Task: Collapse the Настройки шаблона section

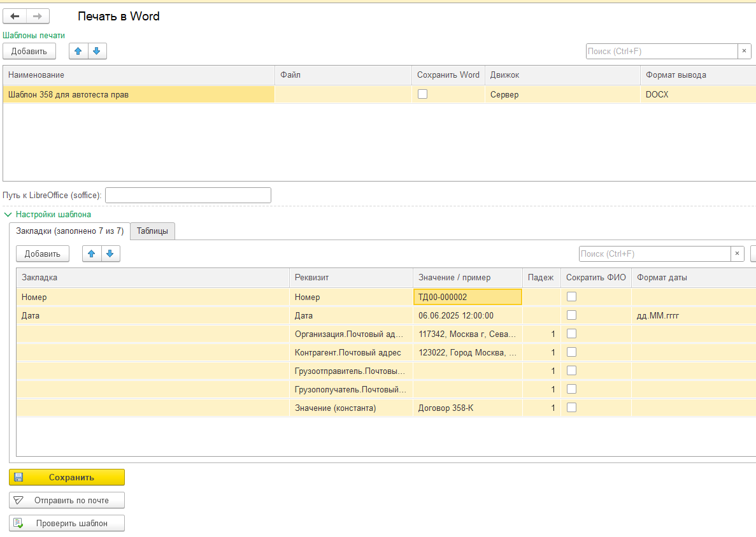Action: point(8,215)
